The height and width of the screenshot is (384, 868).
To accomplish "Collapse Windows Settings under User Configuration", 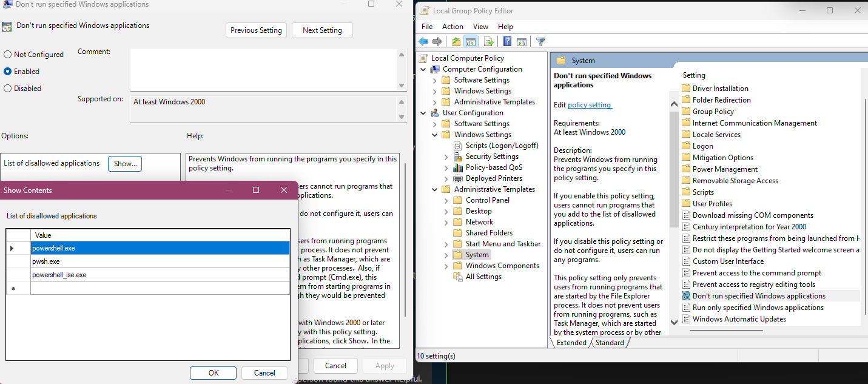I will (435, 135).
